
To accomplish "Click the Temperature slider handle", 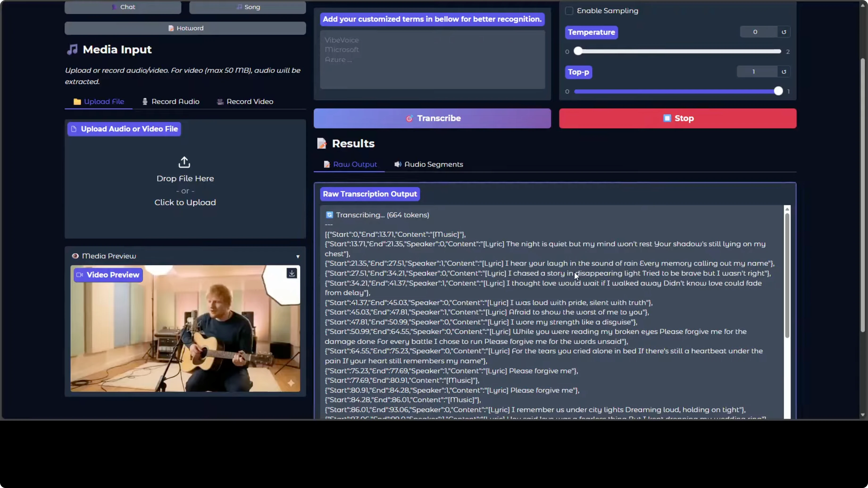I will coord(578,51).
